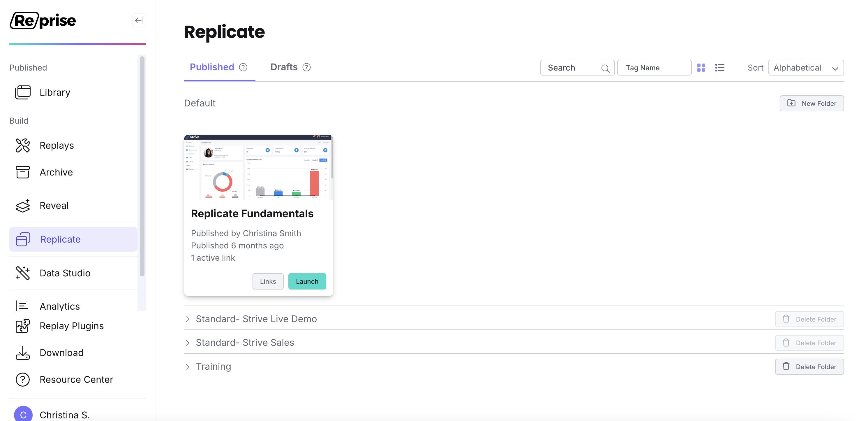This screenshot has height=421, width=868.
Task: Click the Resource Center label
Action: tap(76, 380)
